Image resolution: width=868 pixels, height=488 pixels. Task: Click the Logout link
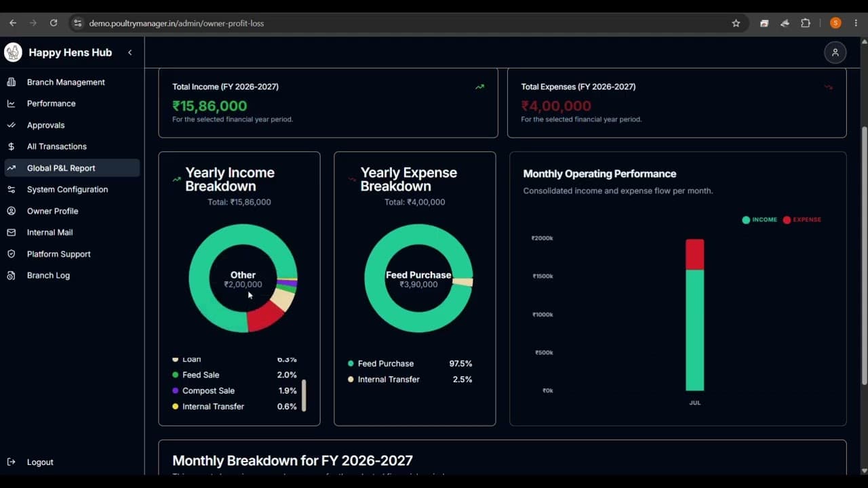[x=40, y=462]
